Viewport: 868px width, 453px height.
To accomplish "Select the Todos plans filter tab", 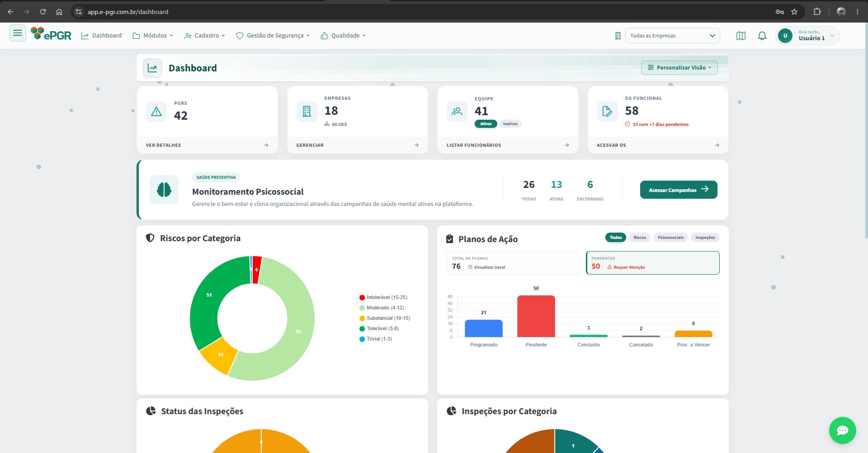I will pyautogui.click(x=616, y=238).
